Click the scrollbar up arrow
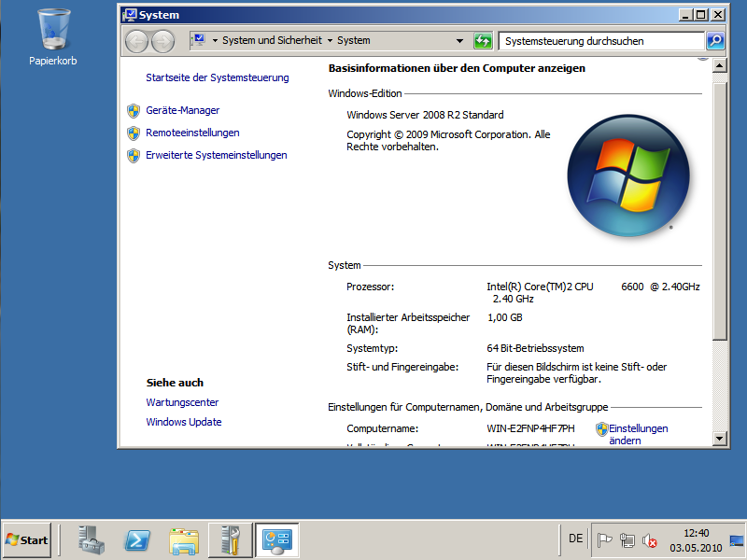 click(x=719, y=65)
